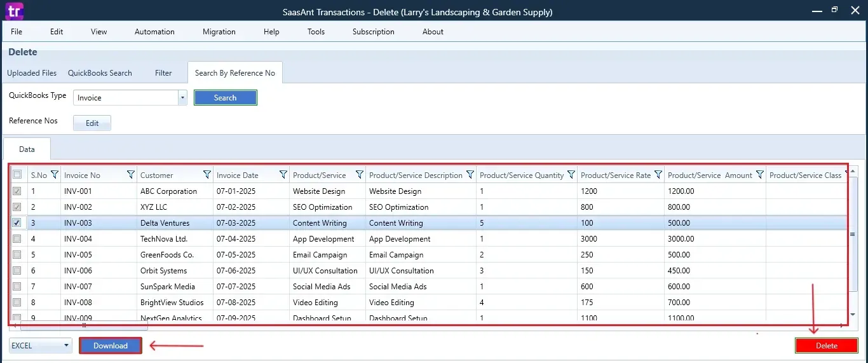Select the GreenFoods Co. customer cell
The width and height of the screenshot is (868, 363).
(x=175, y=254)
